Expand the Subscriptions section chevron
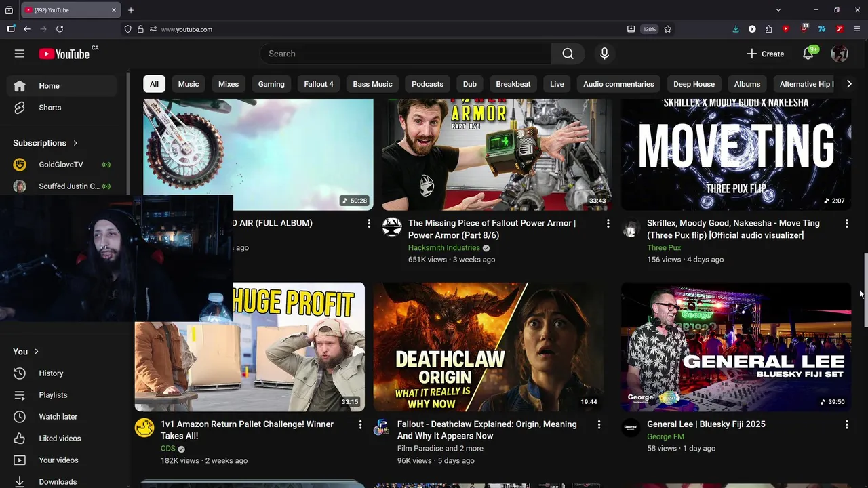The height and width of the screenshot is (488, 868). pyautogui.click(x=75, y=143)
